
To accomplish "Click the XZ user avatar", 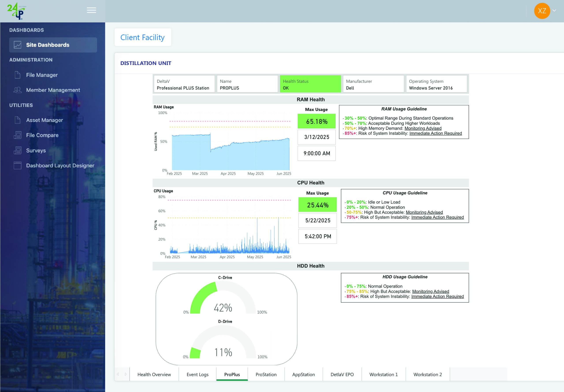I will point(542,11).
